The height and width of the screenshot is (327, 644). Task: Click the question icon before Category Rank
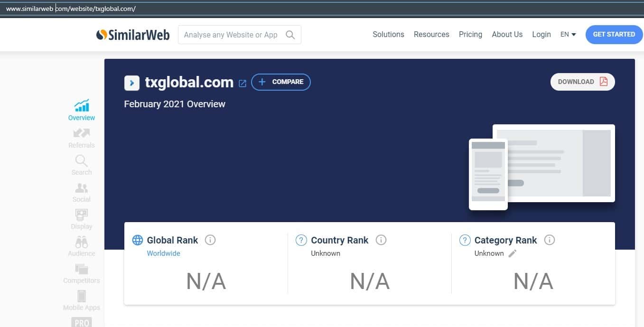point(465,240)
